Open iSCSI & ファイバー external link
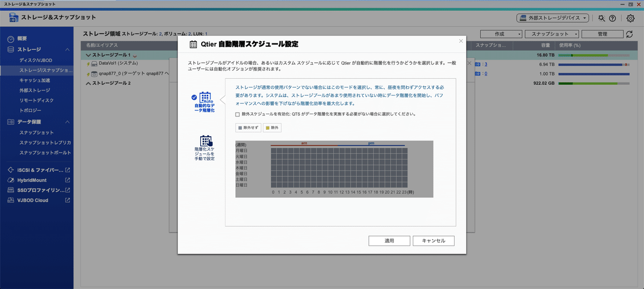This screenshot has height=289, width=644. pos(68,170)
